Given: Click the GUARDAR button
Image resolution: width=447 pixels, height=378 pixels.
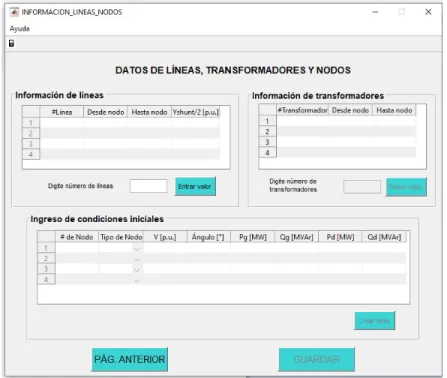Looking at the screenshot, I should pos(316,359).
